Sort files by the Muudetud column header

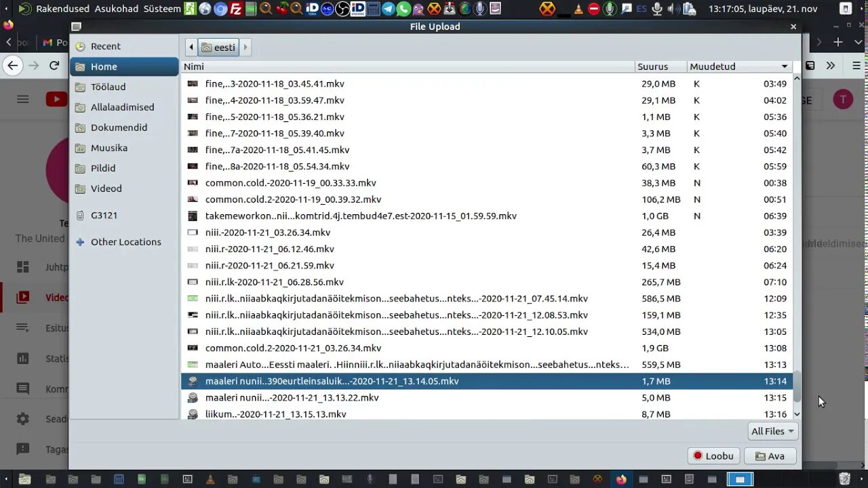(x=739, y=66)
